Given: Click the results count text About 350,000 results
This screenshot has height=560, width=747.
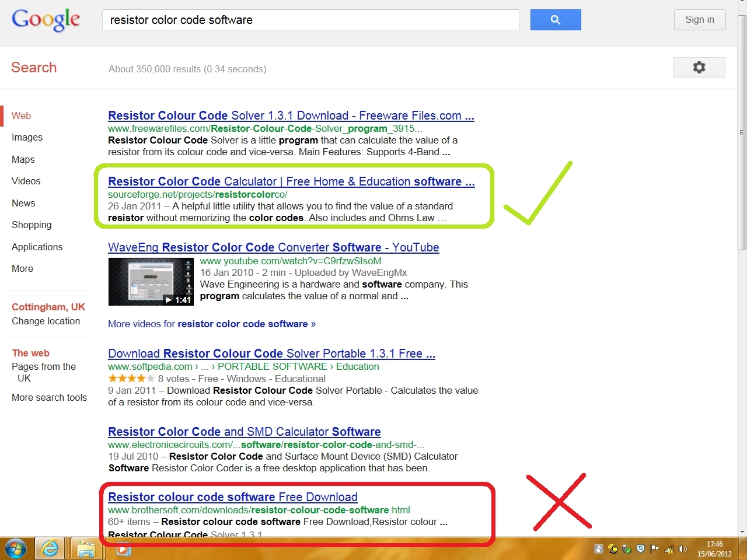Looking at the screenshot, I should click(187, 69).
